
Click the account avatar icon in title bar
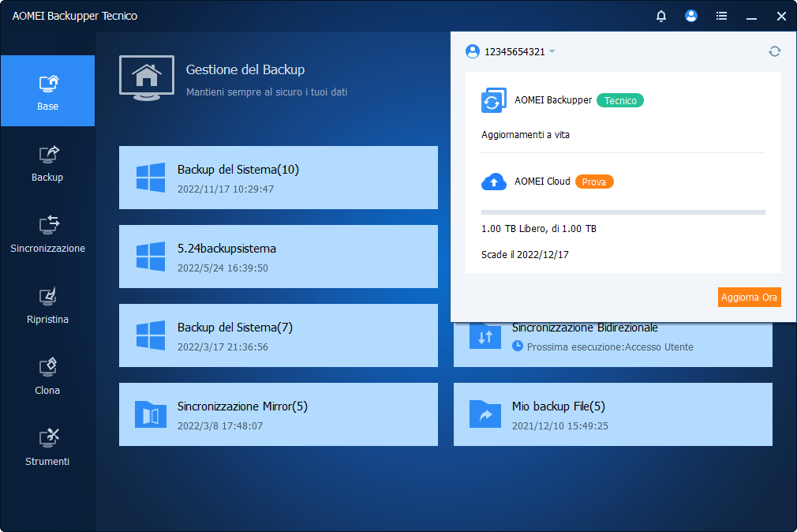click(690, 16)
